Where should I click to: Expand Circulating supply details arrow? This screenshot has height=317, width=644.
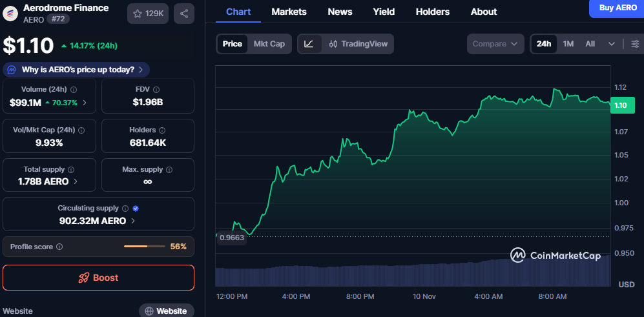tap(133, 221)
